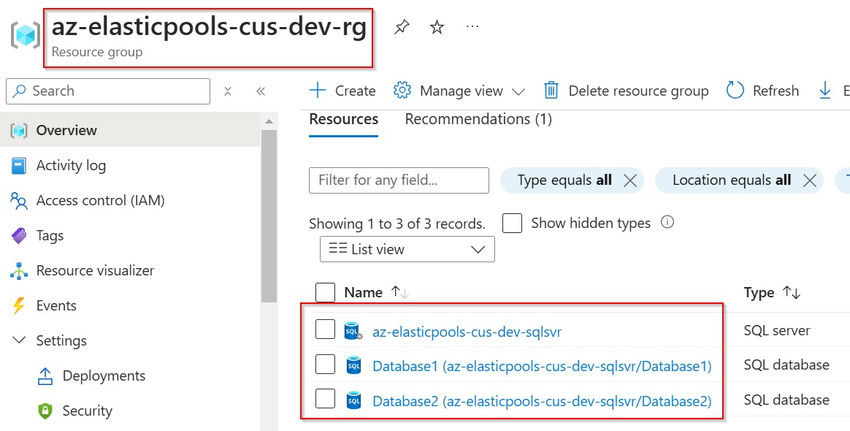
Task: Add resource group to favorites star
Action: 437,27
